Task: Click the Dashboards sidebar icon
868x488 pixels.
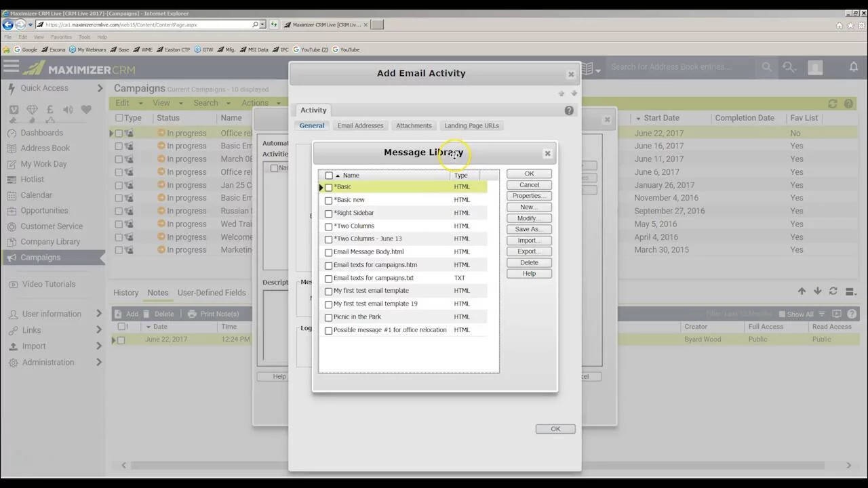Action: coord(12,133)
